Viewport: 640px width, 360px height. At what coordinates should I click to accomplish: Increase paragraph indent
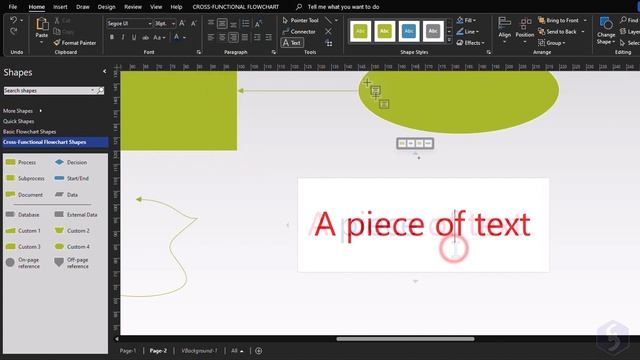click(269, 38)
